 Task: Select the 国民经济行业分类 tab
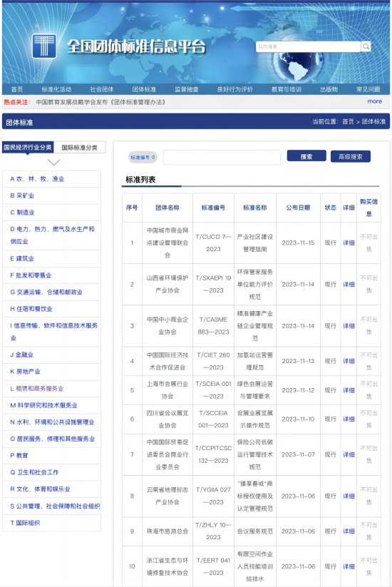(28, 147)
